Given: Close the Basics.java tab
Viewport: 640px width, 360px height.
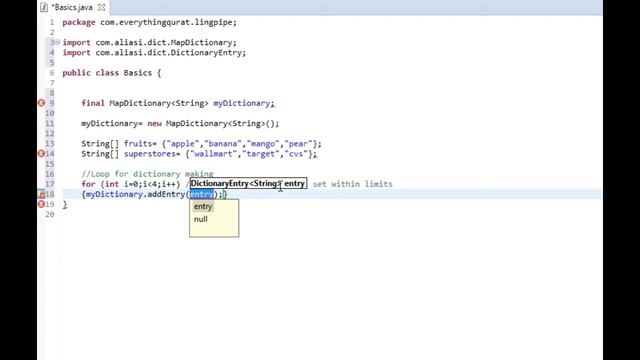Looking at the screenshot, I should 102,7.
